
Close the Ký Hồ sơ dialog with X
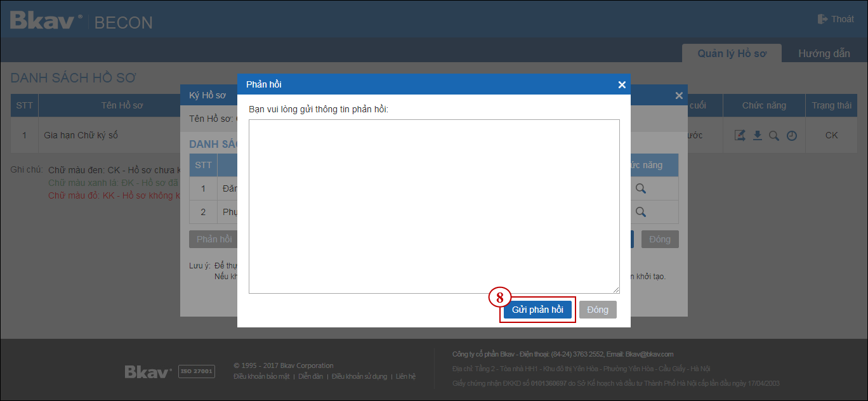pyautogui.click(x=679, y=95)
